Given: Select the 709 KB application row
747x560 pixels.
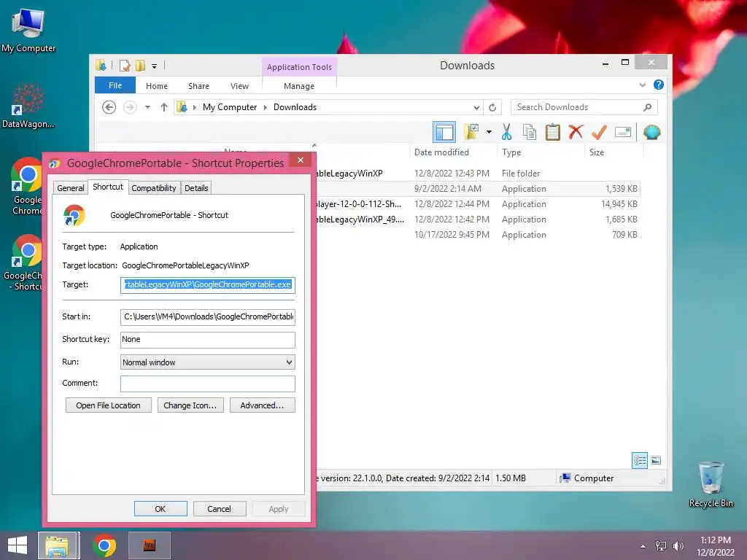Looking at the screenshot, I should pos(477,234).
